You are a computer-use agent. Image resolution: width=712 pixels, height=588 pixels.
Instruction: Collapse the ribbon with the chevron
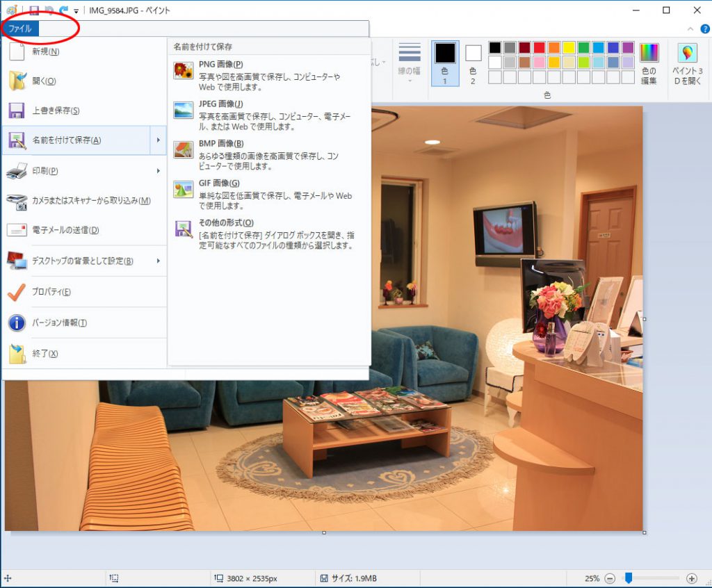(x=690, y=29)
